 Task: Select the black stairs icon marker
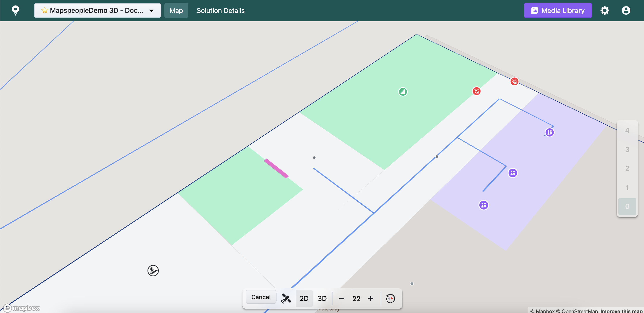pos(153,271)
